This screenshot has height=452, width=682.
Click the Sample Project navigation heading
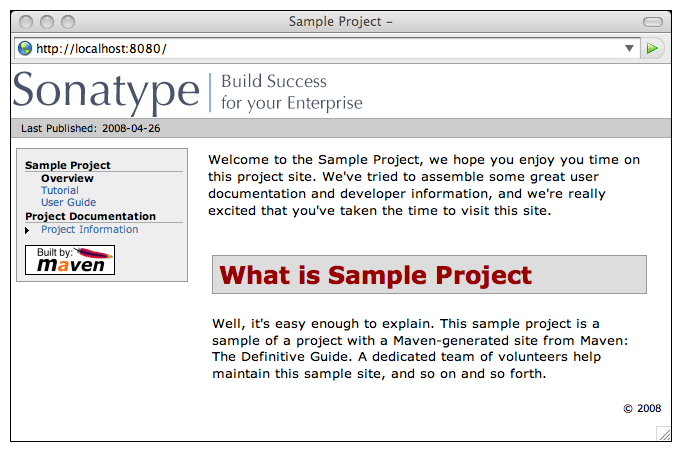coord(67,166)
